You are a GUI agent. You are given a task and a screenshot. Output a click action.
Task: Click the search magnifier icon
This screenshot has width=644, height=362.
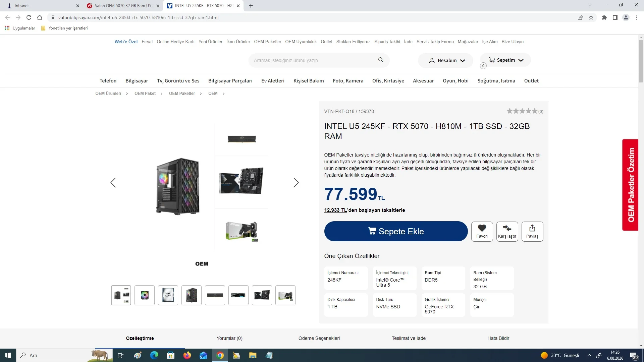(380, 60)
